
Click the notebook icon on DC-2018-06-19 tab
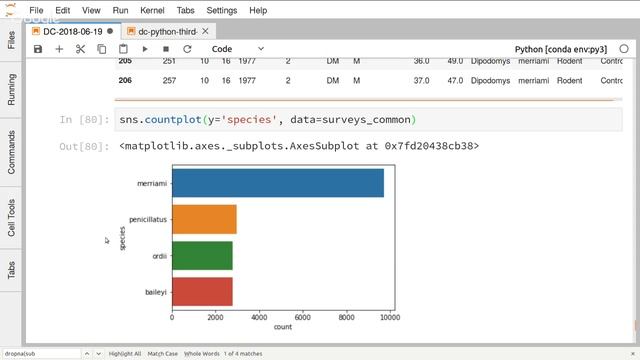point(36,31)
